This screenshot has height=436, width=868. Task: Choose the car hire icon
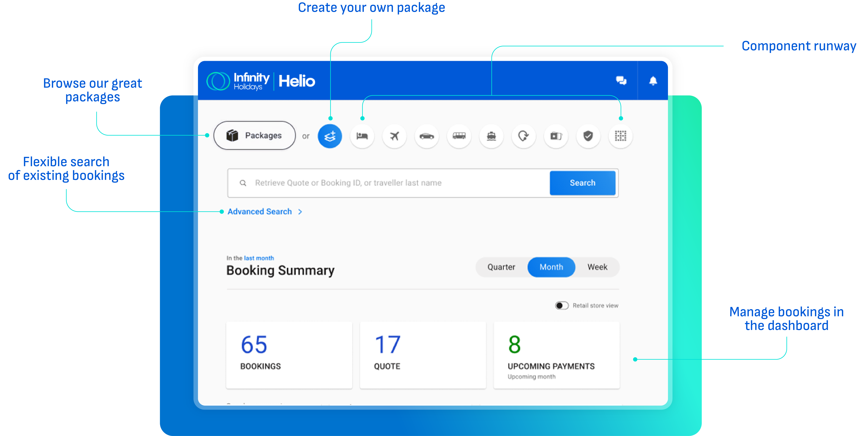(427, 136)
